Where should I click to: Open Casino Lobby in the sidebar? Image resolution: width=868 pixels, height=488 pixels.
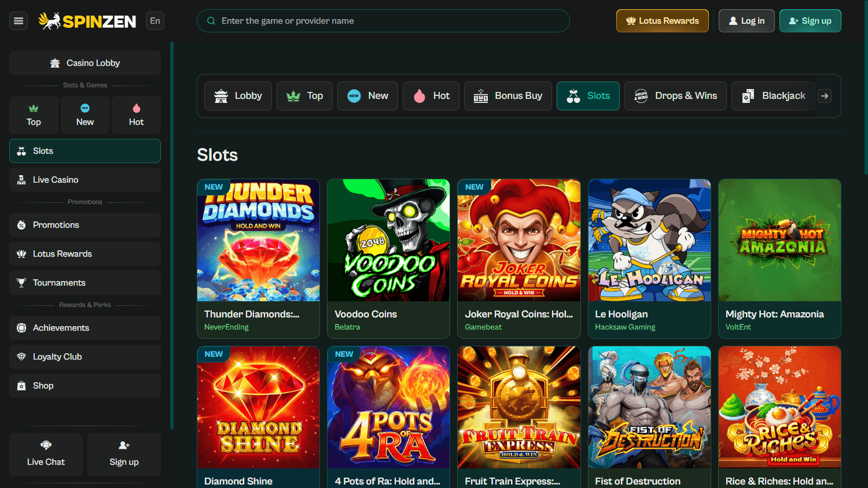pos(85,63)
